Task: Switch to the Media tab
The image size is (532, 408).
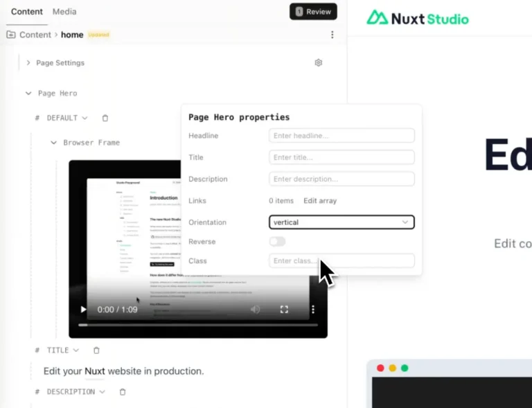Action: click(64, 12)
